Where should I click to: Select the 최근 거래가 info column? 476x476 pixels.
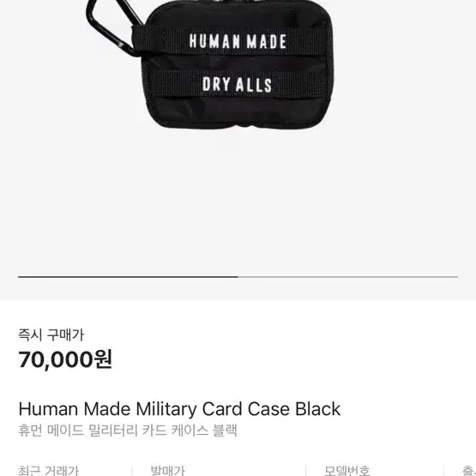49,470
